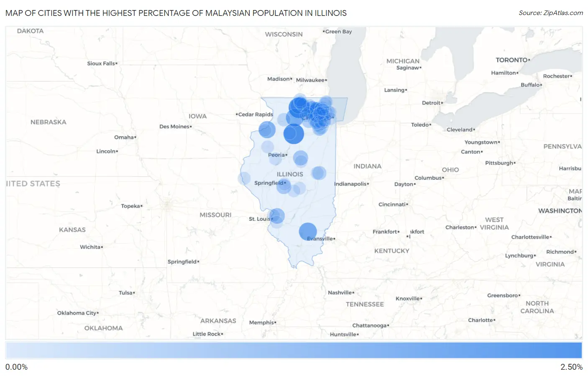Click the NEBRASKA state label
The height and width of the screenshot is (376, 588).
click(x=48, y=122)
